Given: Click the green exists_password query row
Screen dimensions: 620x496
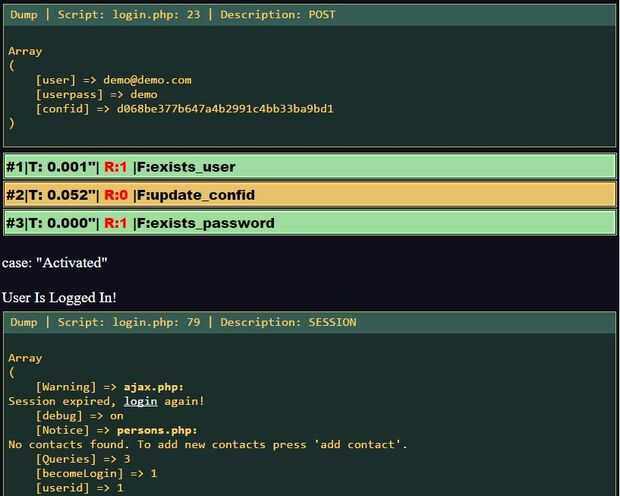Looking at the screenshot, I should 309,222.
